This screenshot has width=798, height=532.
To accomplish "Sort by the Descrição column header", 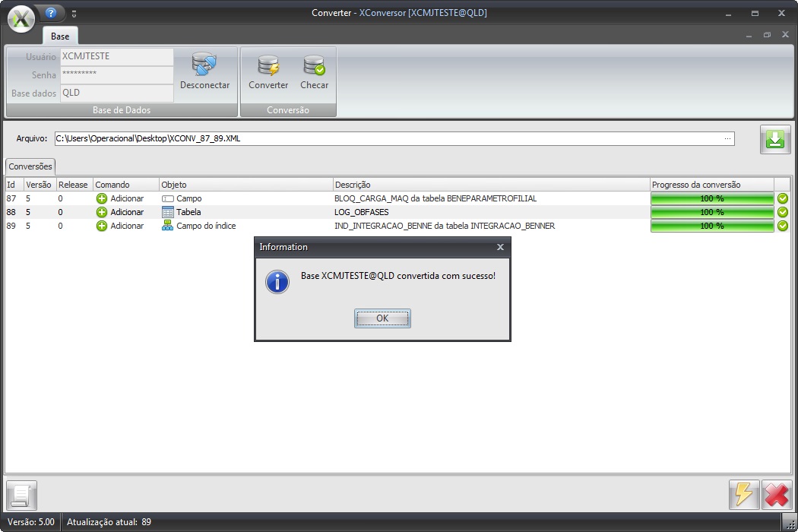I will [491, 185].
